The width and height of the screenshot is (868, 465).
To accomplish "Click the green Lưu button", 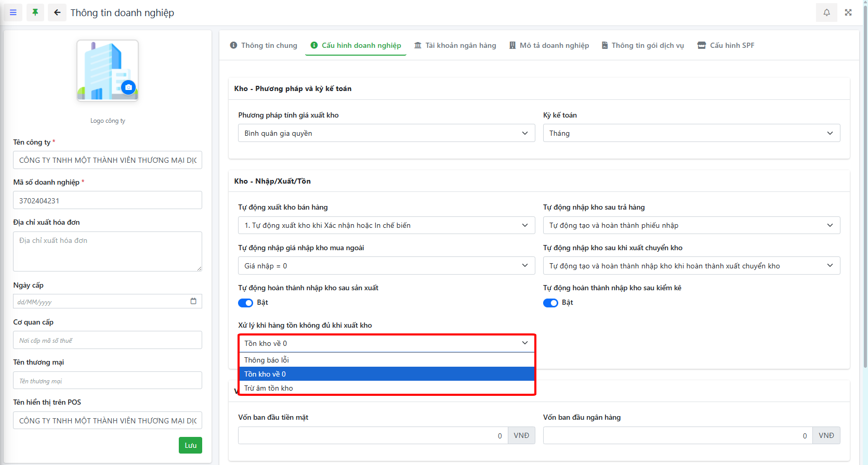I will click(x=190, y=445).
